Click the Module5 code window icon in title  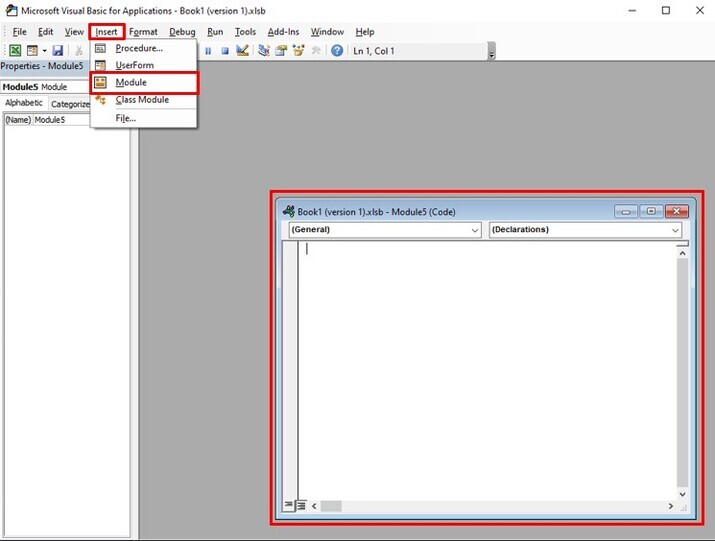click(x=289, y=211)
